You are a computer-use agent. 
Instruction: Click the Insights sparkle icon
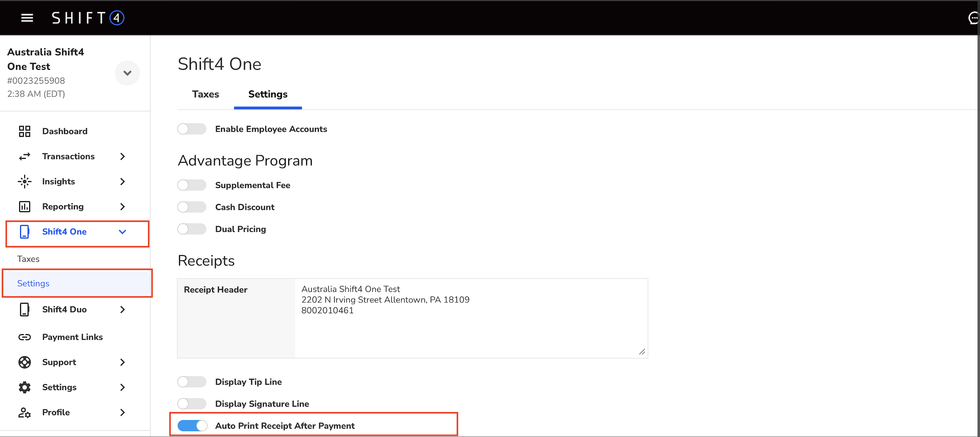coord(25,181)
